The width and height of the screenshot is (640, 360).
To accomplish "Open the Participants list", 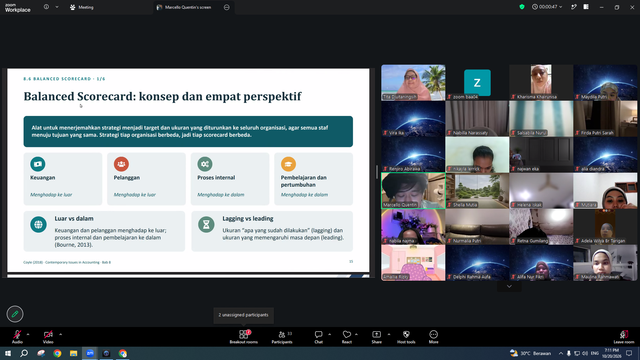I will click(282, 337).
